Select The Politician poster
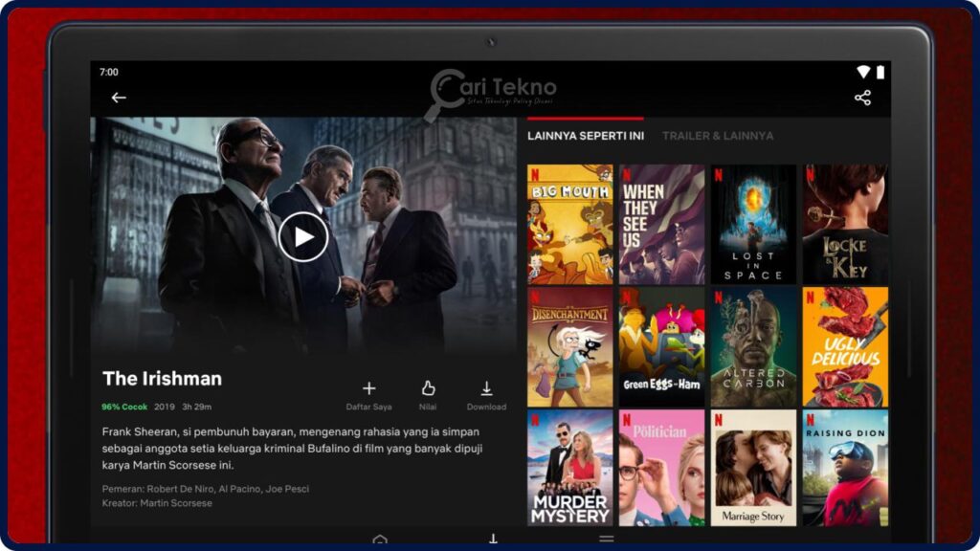This screenshot has height=551, width=980. point(662,468)
